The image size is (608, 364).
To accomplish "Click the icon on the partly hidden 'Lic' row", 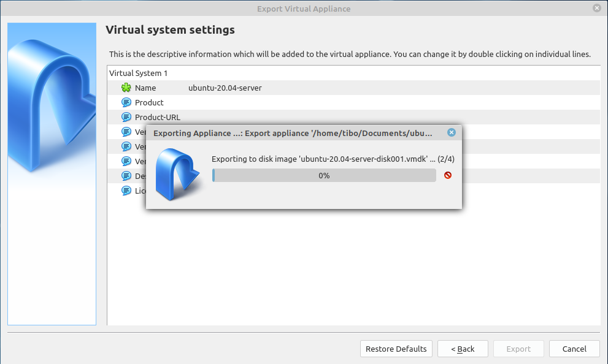I will click(126, 191).
